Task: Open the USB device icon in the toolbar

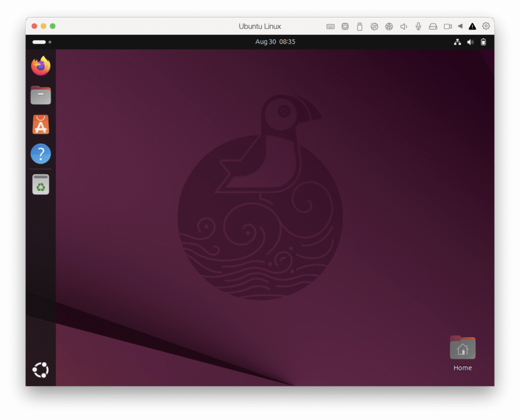Action: pyautogui.click(x=360, y=26)
